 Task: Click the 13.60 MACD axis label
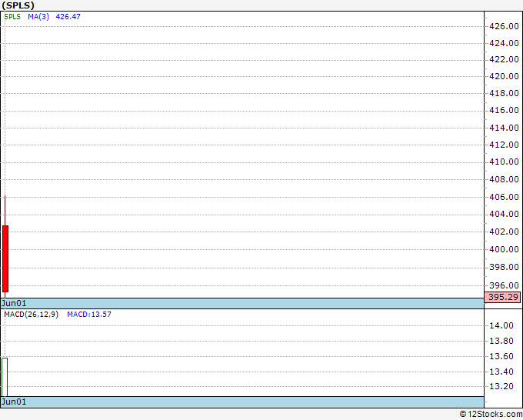tap(501, 356)
